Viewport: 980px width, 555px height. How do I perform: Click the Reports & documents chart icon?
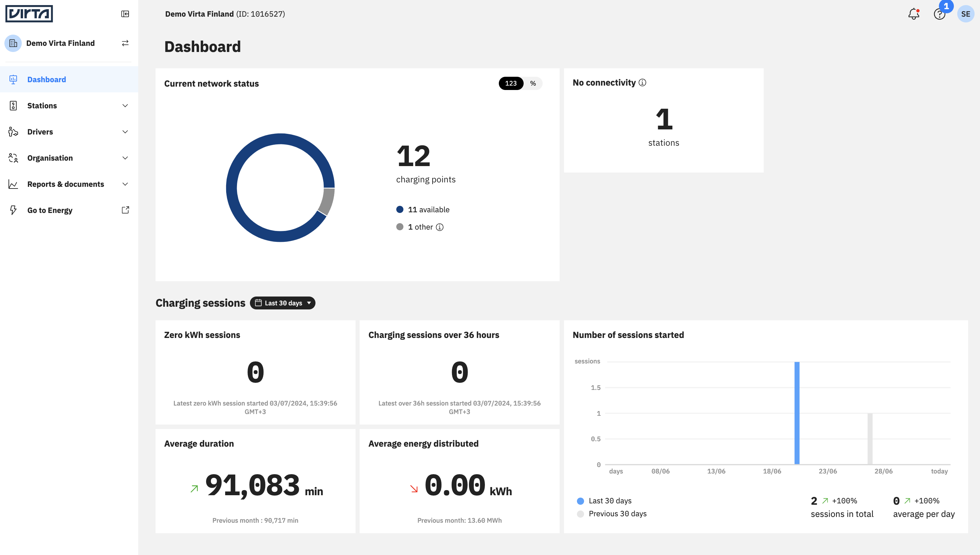pyautogui.click(x=13, y=184)
